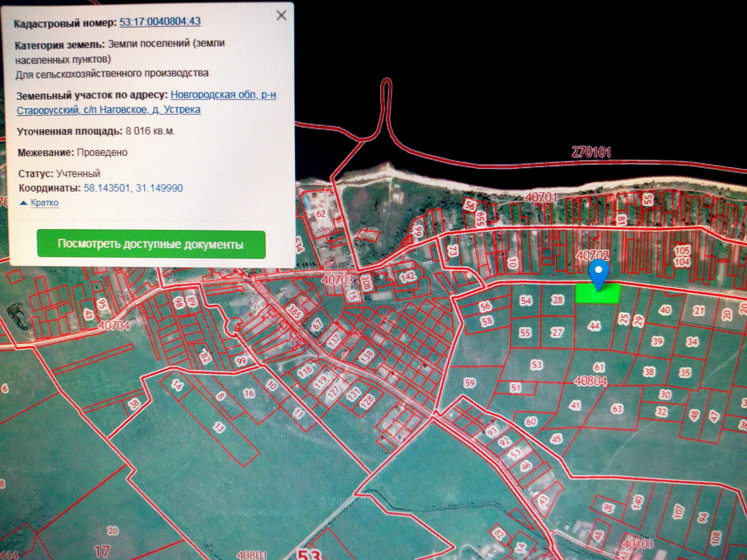
Task: Select parcel 61 in block 40804
Action: (x=599, y=367)
